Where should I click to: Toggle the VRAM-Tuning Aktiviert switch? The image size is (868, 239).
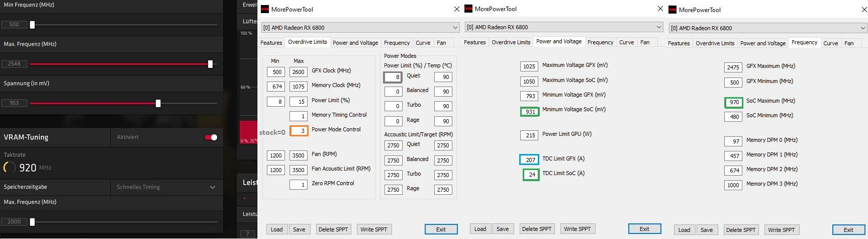[x=211, y=137]
